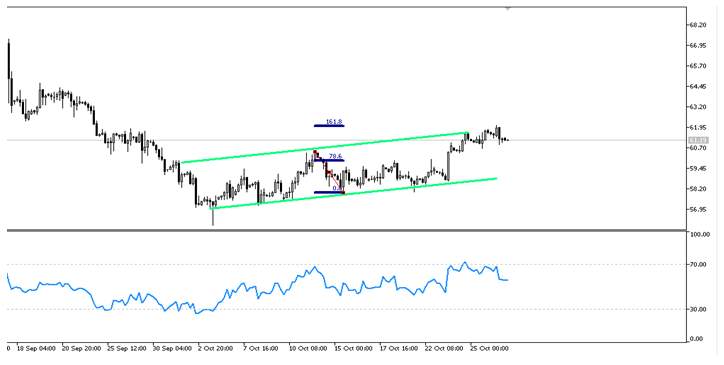Image resolution: width=724 pixels, height=365 pixels.
Task: Click the 25 Oct 00:00 time label
Action: point(489,348)
